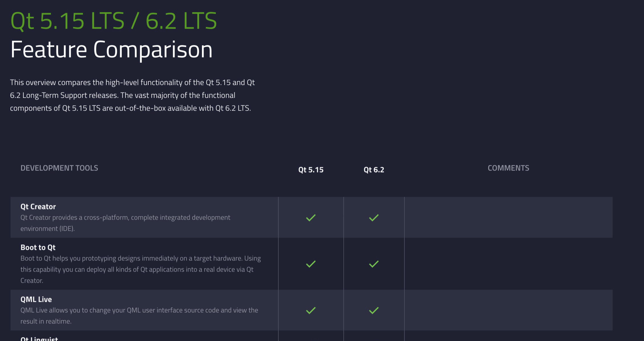Screen dimensions: 644x341
Task: Click the Boot to Qt checkmark under Qt 6.2
Action: [x=374, y=264]
